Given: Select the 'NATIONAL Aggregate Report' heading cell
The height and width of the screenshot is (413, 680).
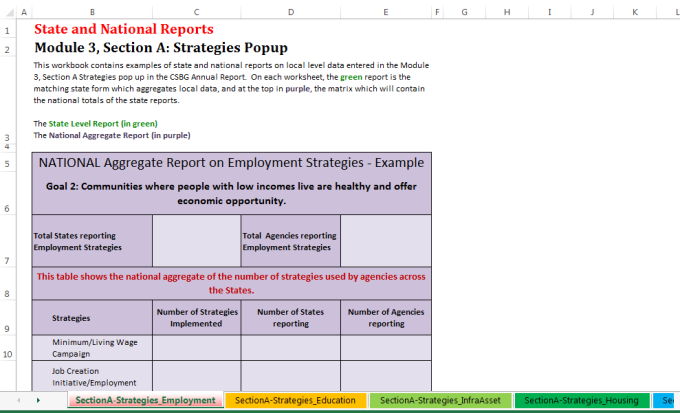Looking at the screenshot, I should [x=231, y=163].
